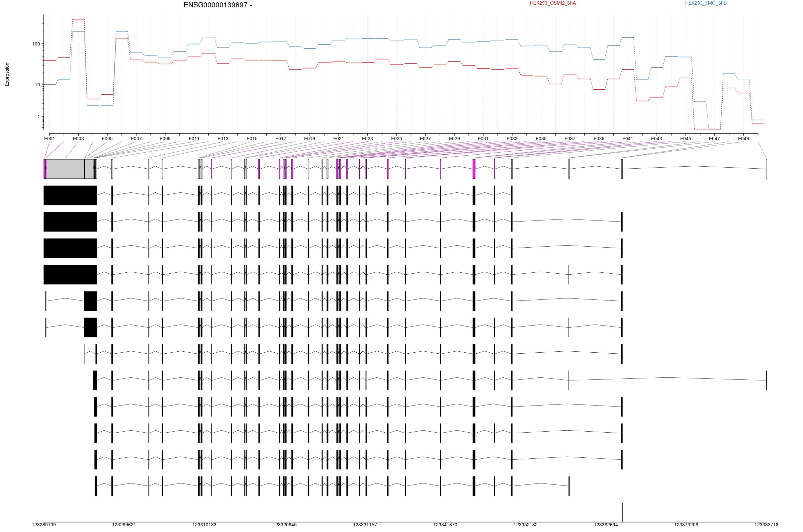This screenshot has width=803, height=532.
Task: Select the HEK293_OSMI2_6hA legend label
Action: tap(553, 3)
